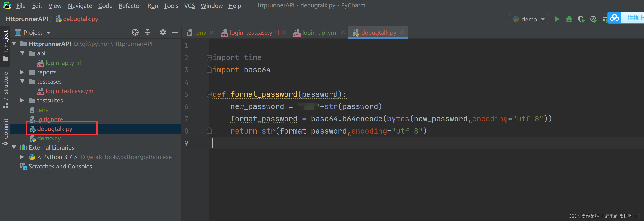The image size is (644, 221).
Task: Run demo with coverage
Action: pyautogui.click(x=581, y=19)
